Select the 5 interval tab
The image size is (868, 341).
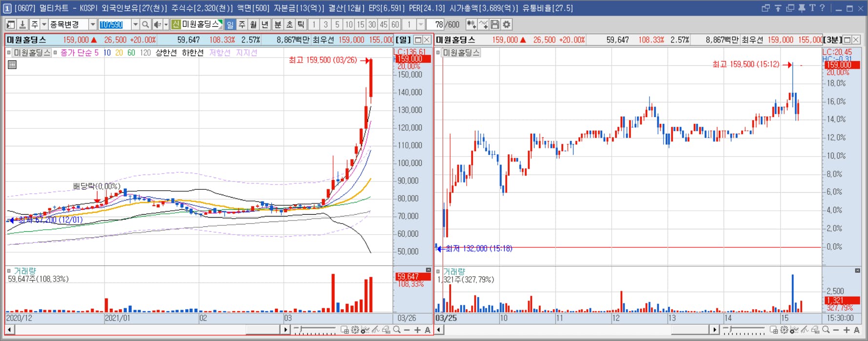click(x=337, y=24)
